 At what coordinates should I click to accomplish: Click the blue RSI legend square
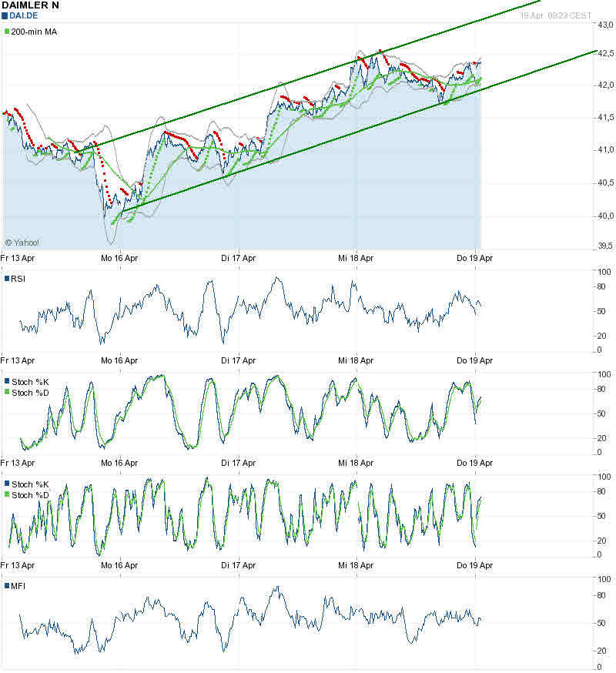point(7,279)
